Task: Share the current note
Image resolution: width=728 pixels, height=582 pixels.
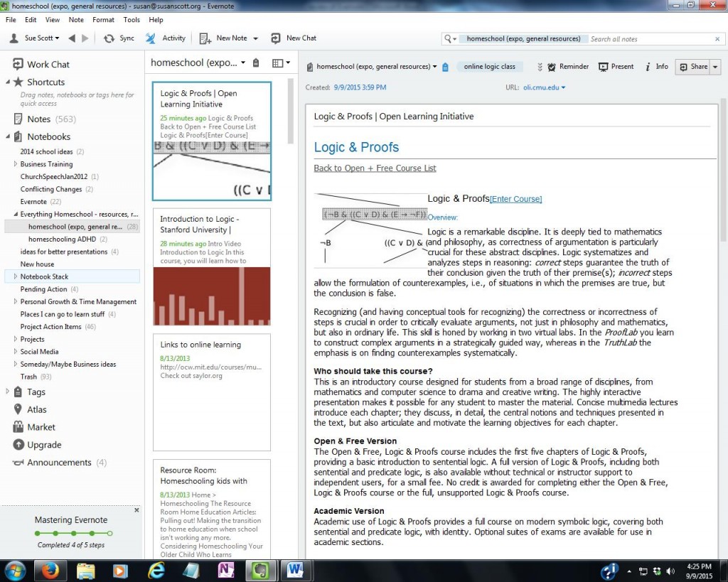Action: 693,66
